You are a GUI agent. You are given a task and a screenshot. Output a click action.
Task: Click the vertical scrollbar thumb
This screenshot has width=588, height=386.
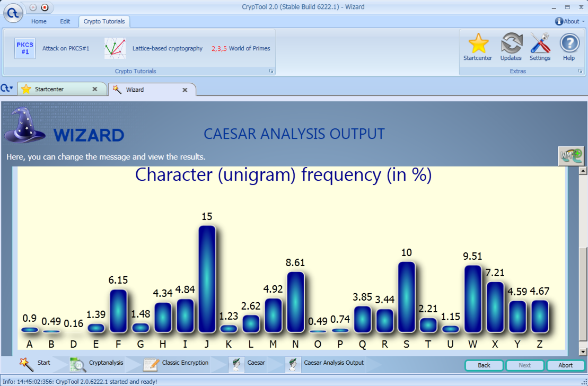pos(582,294)
